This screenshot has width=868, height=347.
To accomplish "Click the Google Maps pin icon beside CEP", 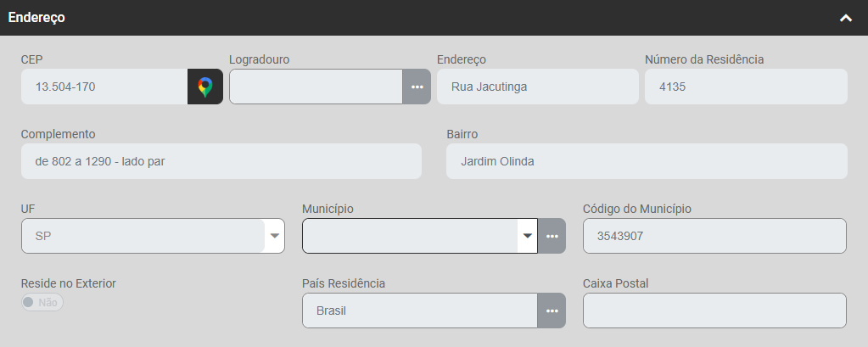I will coord(205,87).
